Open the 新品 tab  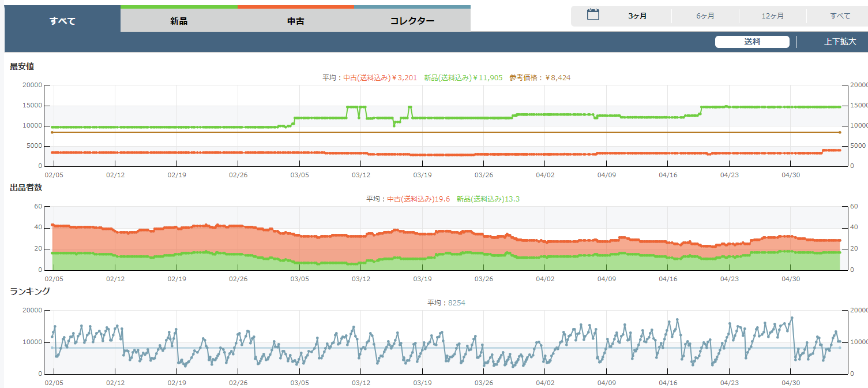(x=179, y=21)
